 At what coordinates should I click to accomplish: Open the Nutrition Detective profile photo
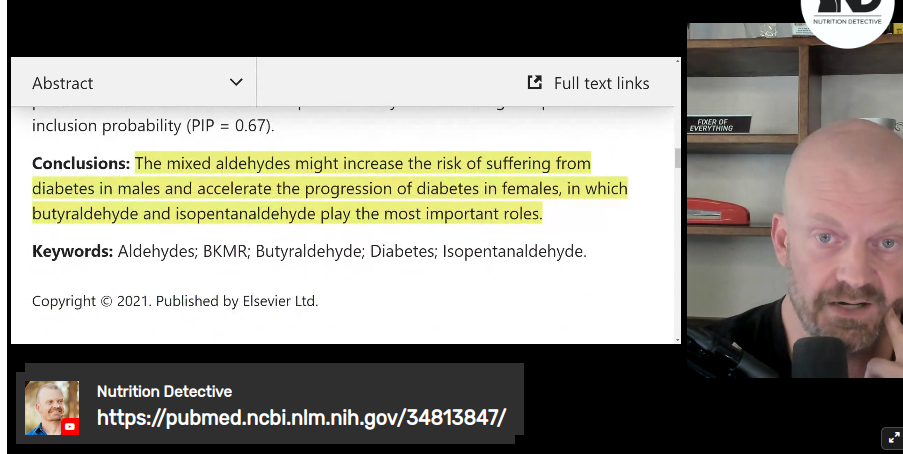pos(52,407)
